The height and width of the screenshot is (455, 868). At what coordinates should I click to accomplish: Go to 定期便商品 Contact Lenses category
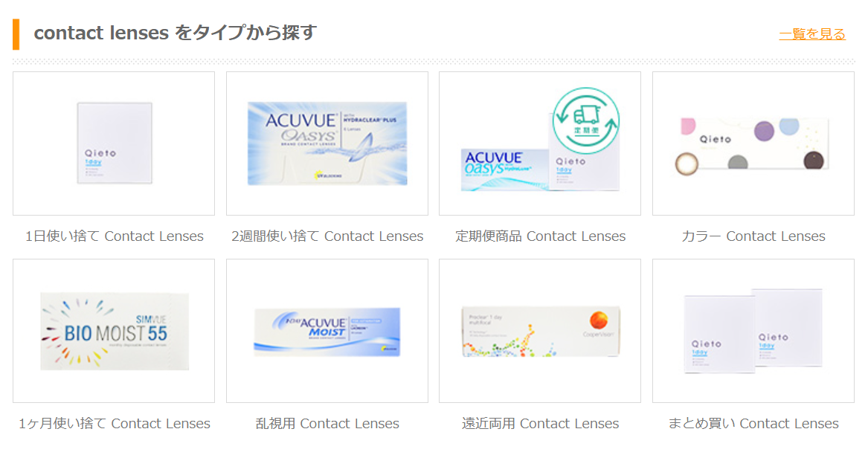(540, 236)
